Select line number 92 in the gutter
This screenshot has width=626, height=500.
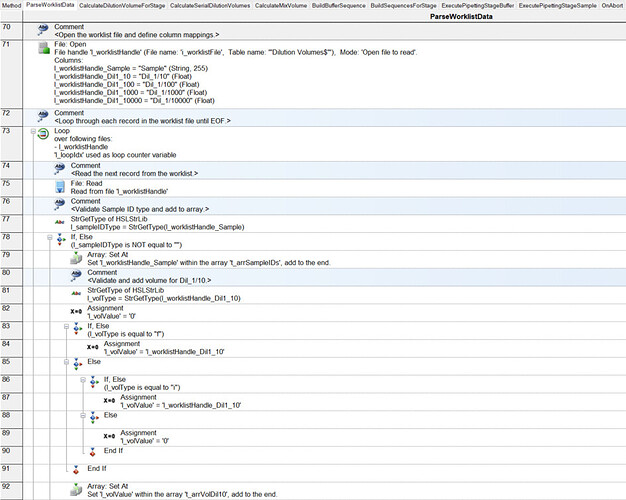6,486
